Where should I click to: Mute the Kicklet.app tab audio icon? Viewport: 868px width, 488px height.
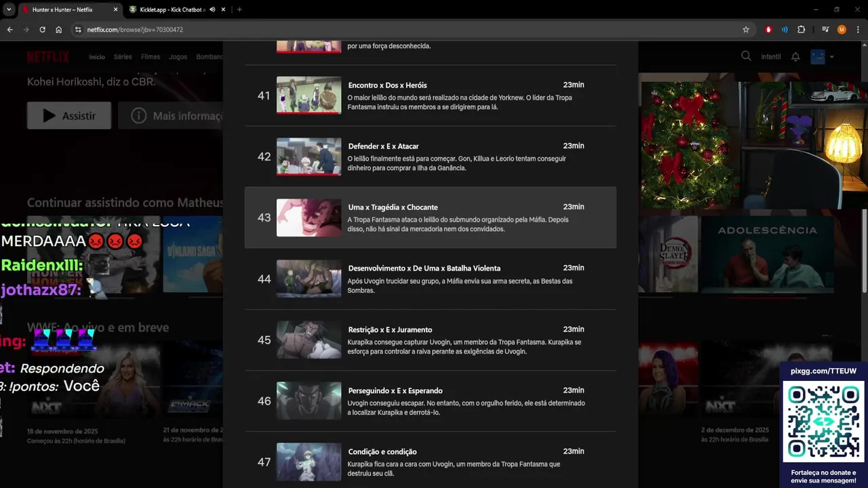[x=213, y=9]
